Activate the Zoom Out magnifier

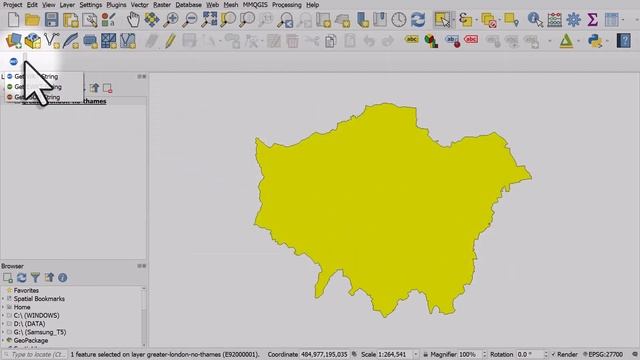pos(189,20)
